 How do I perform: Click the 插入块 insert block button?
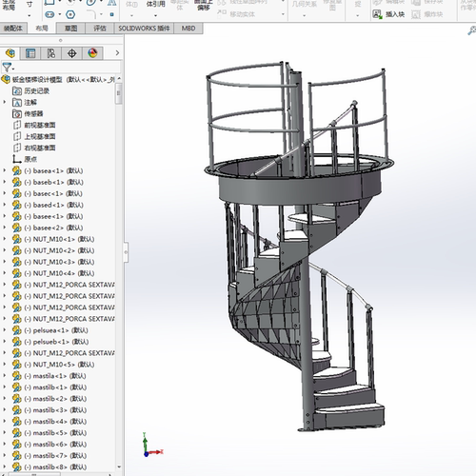[x=389, y=14]
